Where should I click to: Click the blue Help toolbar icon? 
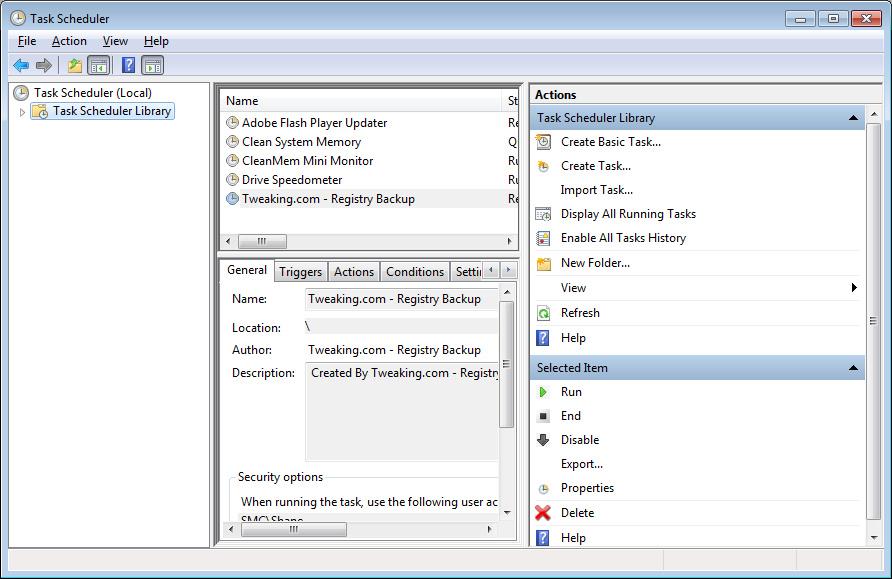click(128, 66)
